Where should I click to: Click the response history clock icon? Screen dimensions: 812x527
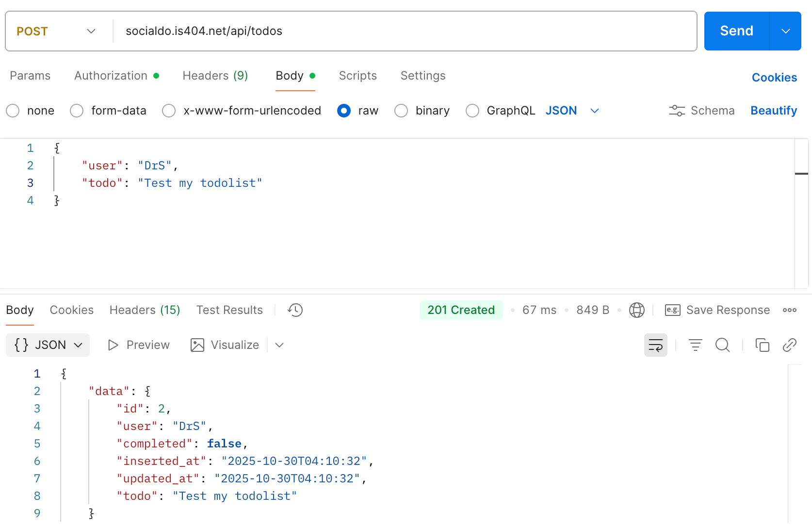click(295, 310)
